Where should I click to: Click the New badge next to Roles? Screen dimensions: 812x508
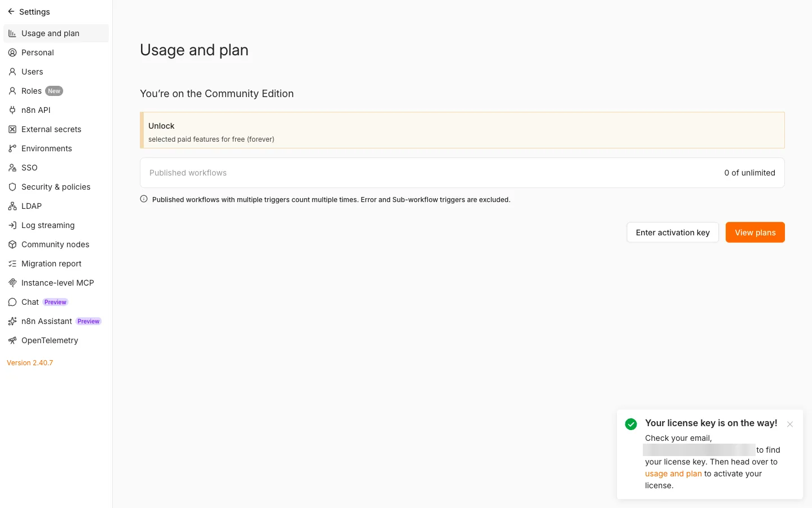(x=54, y=91)
